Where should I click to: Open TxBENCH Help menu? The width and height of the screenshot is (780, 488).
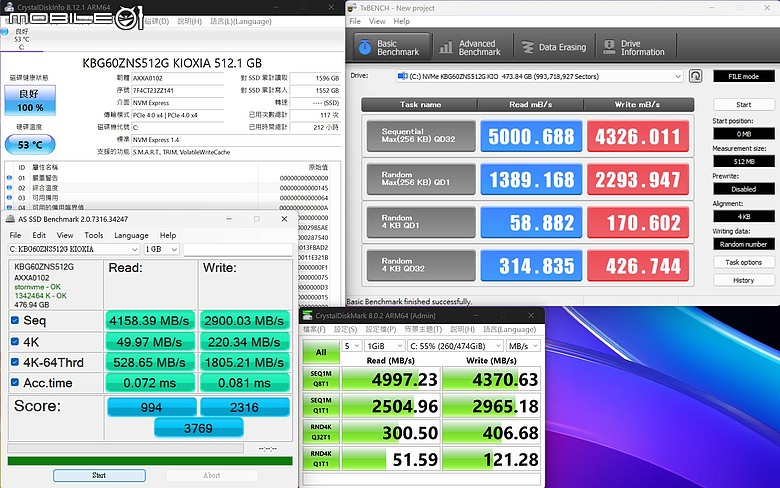point(401,21)
